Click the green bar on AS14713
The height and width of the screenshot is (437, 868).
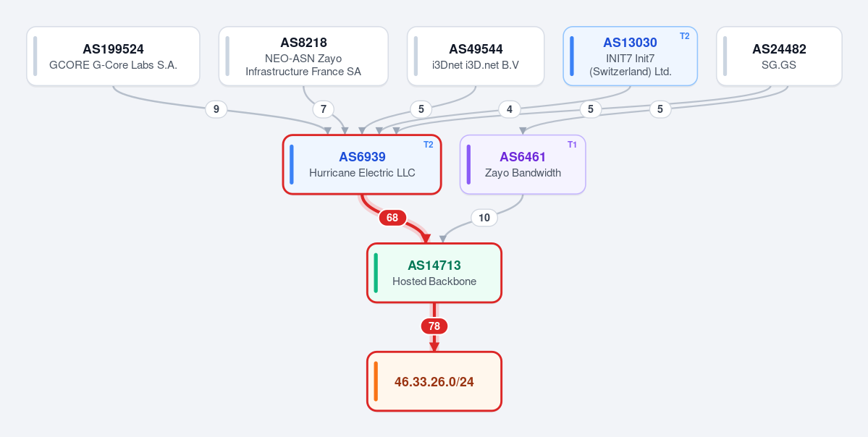click(x=376, y=273)
